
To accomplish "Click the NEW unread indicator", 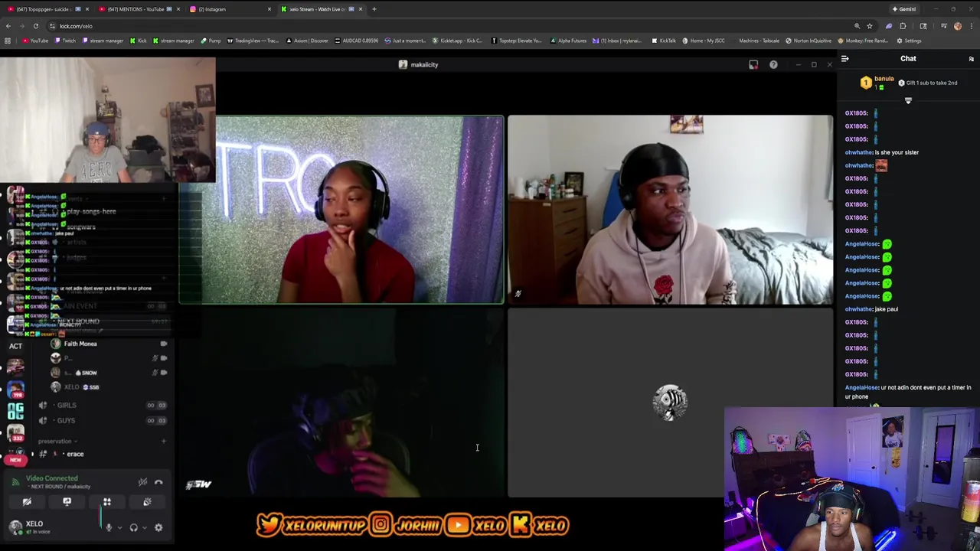I will pos(15,460).
